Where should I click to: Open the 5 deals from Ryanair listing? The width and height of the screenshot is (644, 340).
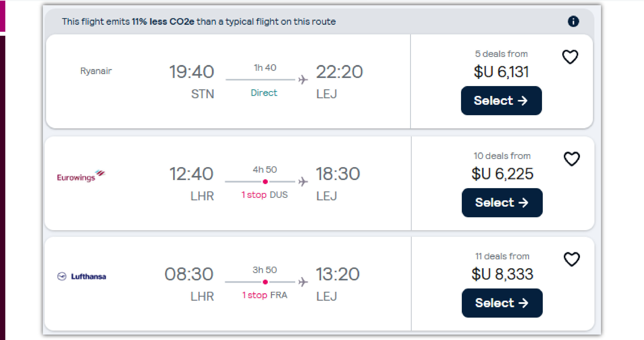(501, 53)
